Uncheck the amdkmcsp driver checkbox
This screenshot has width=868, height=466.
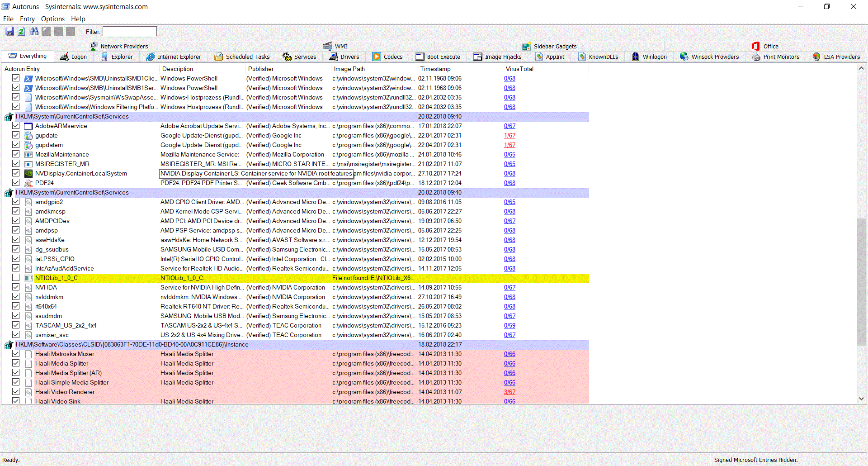click(x=16, y=211)
